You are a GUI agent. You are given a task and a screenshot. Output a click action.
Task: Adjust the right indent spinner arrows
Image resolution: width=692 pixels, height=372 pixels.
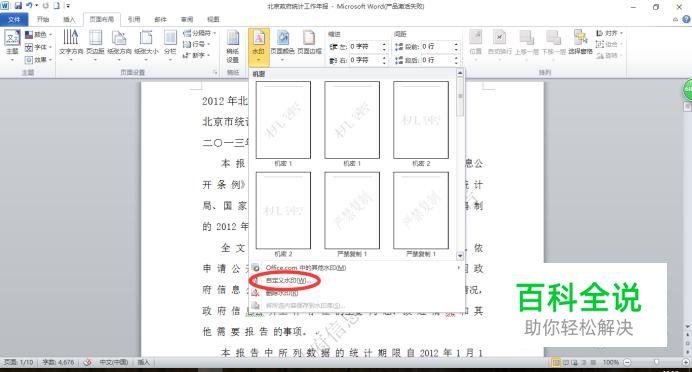tap(384, 60)
